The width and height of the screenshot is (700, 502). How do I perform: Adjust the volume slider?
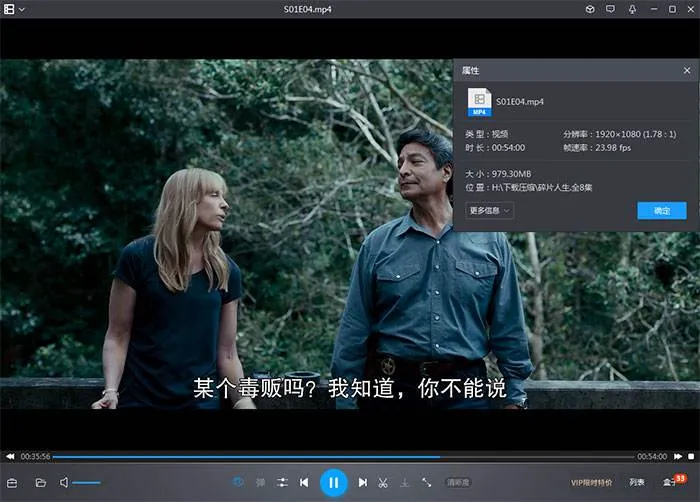pyautogui.click(x=86, y=483)
